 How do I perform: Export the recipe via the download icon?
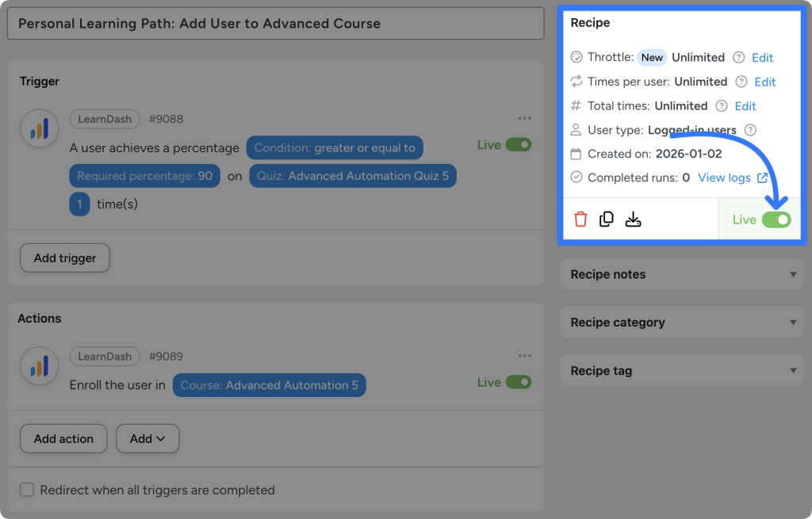click(x=633, y=219)
